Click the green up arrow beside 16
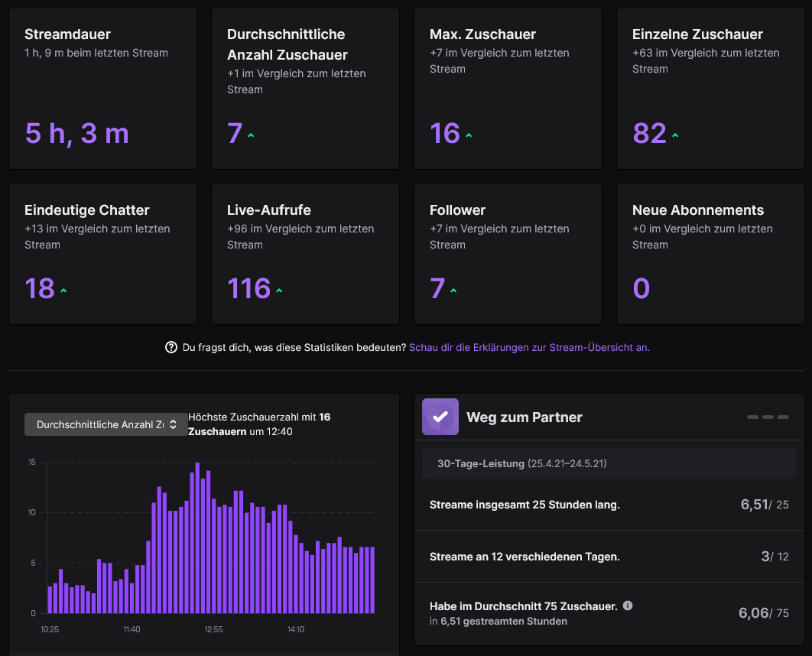 coord(469,135)
